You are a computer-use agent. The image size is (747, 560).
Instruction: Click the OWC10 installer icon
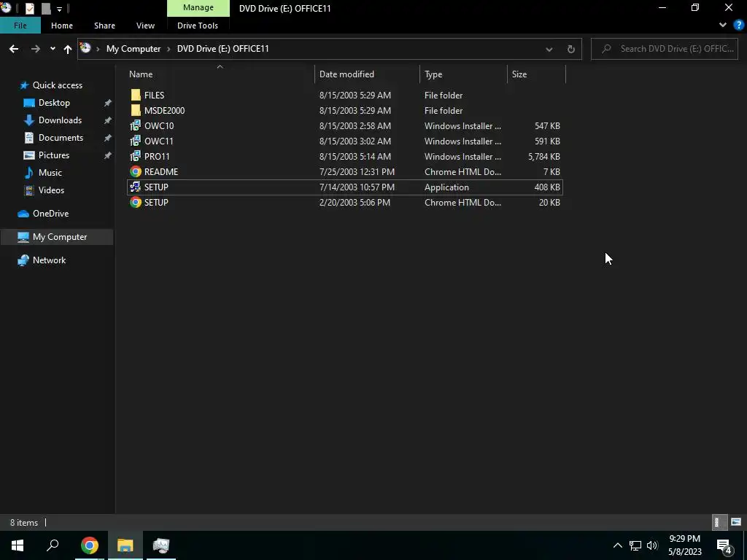tap(136, 125)
